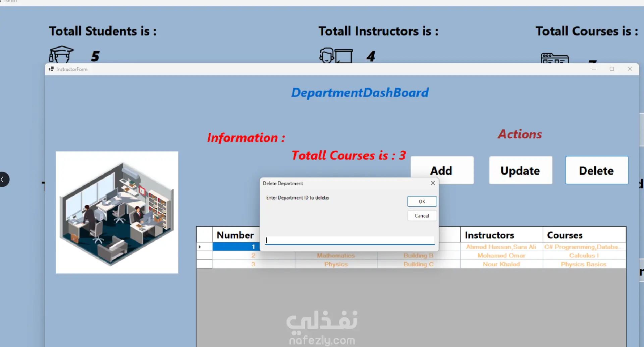The image size is (644, 347).
Task: Click the Delete button under Actions
Action: pos(597,170)
